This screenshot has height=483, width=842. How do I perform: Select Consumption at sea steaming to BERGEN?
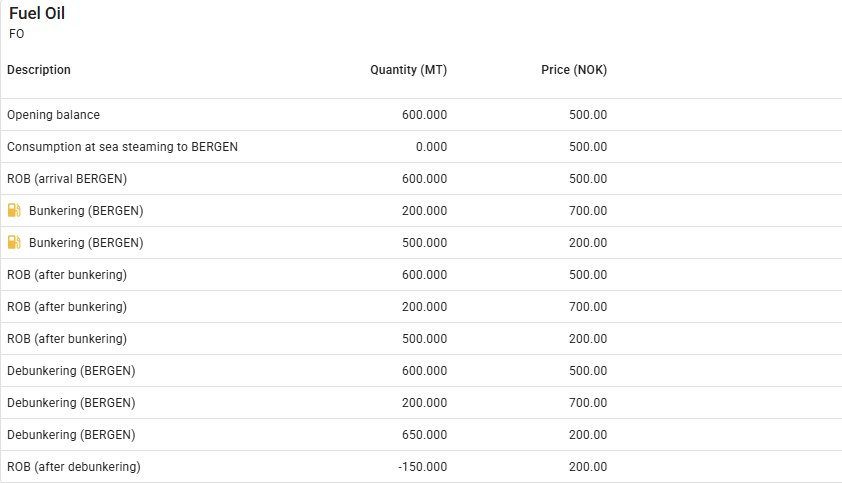(122, 147)
